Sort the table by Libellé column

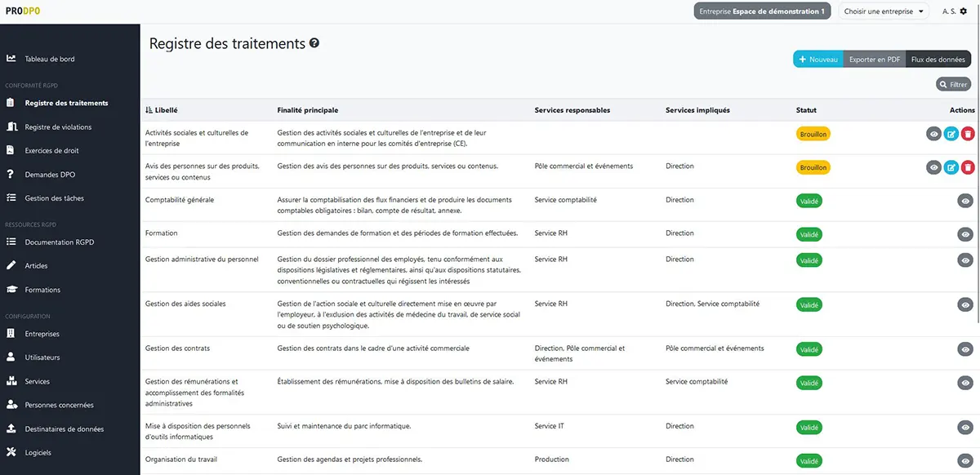pyautogui.click(x=161, y=110)
